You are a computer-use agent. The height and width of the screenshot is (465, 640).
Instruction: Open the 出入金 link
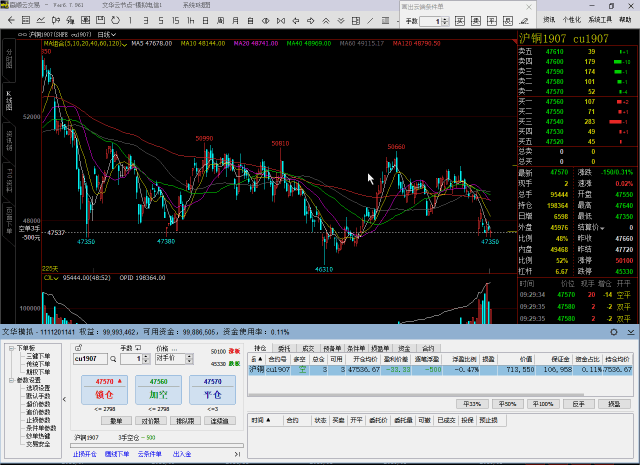click(182, 454)
